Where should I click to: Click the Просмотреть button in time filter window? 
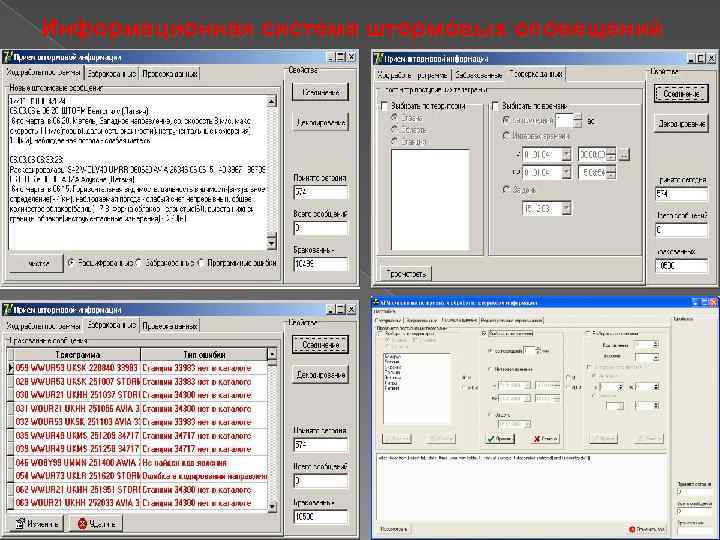406,274
